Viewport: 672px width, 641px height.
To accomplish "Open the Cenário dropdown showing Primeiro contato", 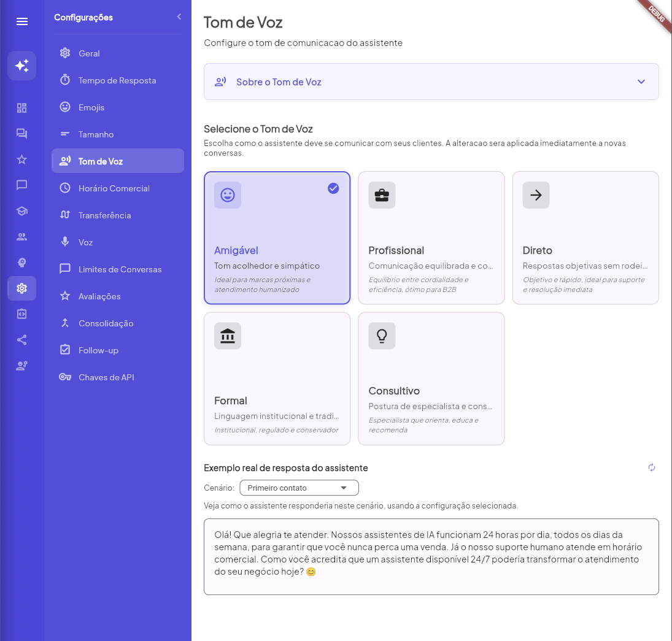I will coord(299,488).
